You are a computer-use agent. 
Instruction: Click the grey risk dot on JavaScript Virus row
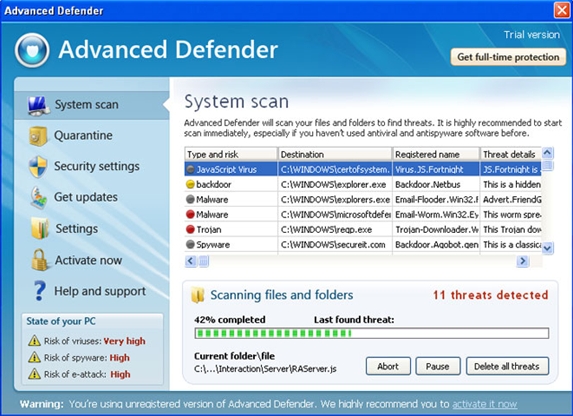(190, 170)
